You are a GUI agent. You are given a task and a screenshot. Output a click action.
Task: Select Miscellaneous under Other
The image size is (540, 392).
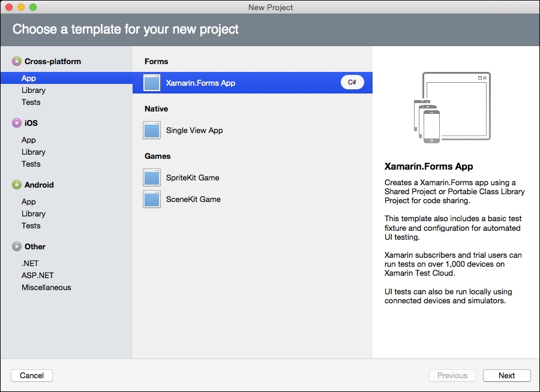tap(46, 287)
